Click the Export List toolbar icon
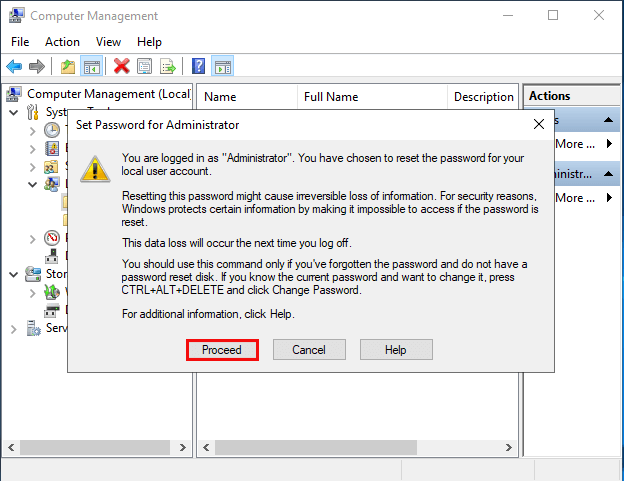Image resolution: width=624 pixels, height=481 pixels. pos(168,66)
